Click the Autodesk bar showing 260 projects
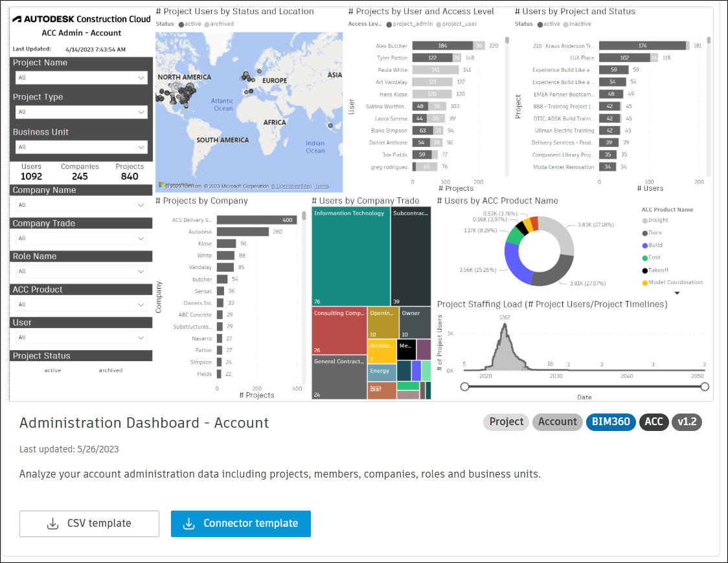This screenshot has height=563, width=728. 243,232
